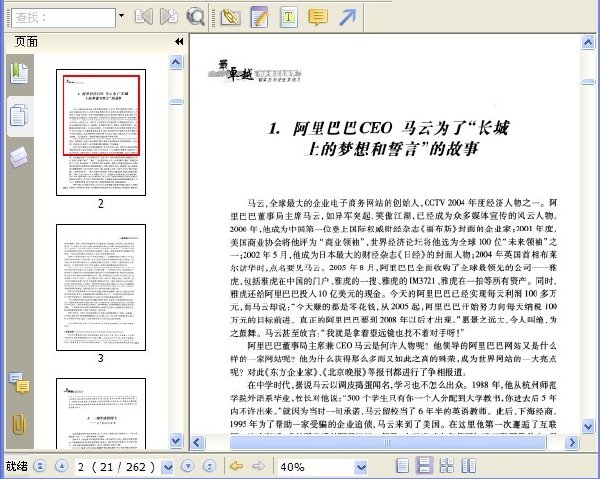Click the horizontal scrollbar handle
600x479 pixels.
coord(388,443)
